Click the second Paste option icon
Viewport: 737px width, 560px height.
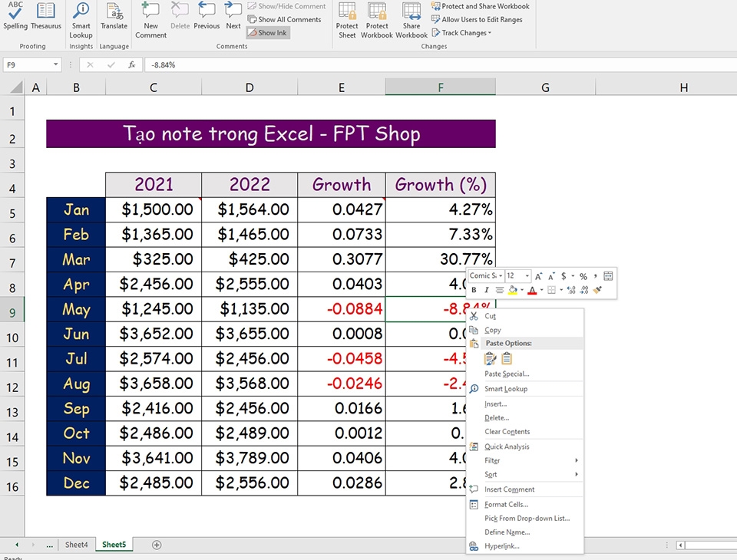[x=506, y=358]
